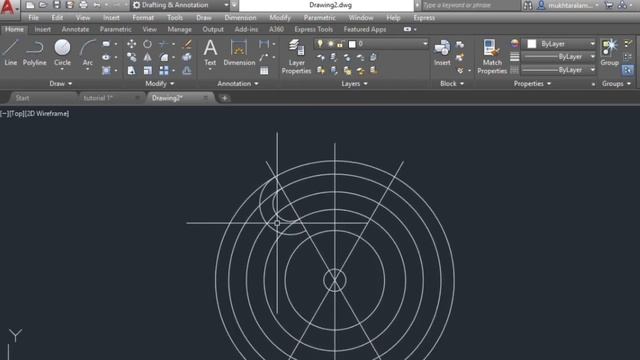The image size is (640, 360).
Task: Switch to the Output ribbon tab
Action: 213,29
